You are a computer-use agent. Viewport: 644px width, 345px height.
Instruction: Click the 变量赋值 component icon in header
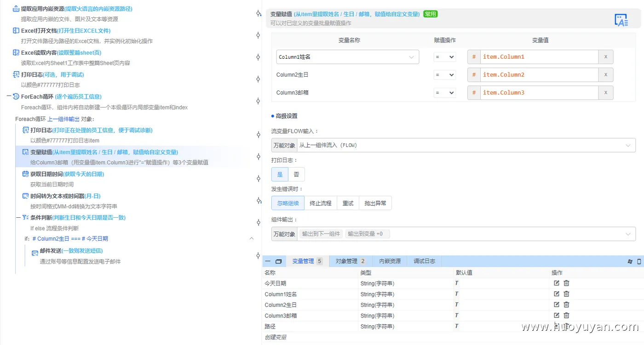coord(621,20)
